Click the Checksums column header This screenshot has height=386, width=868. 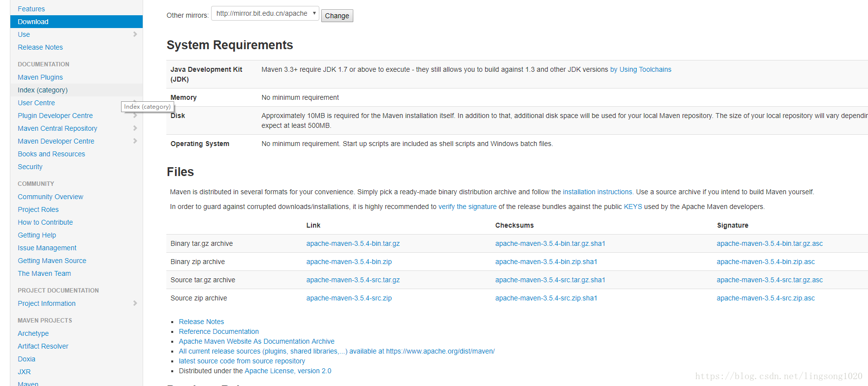point(514,225)
